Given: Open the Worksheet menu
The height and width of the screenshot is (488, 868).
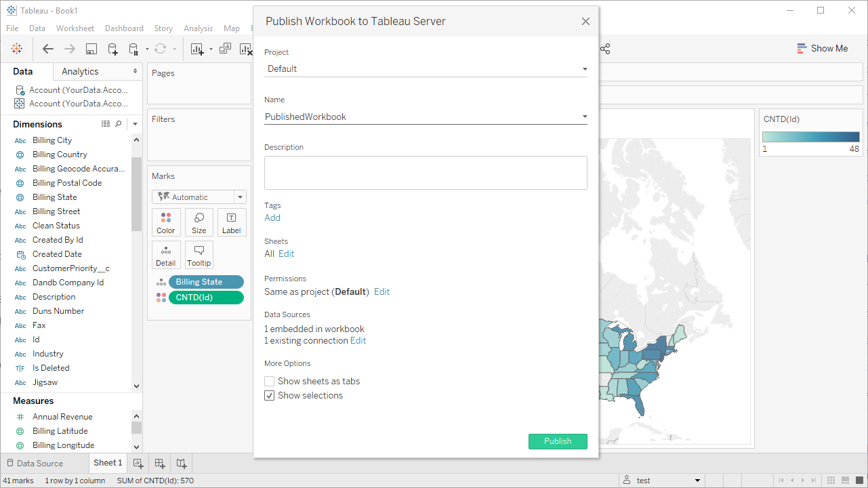Looking at the screenshot, I should [x=75, y=28].
